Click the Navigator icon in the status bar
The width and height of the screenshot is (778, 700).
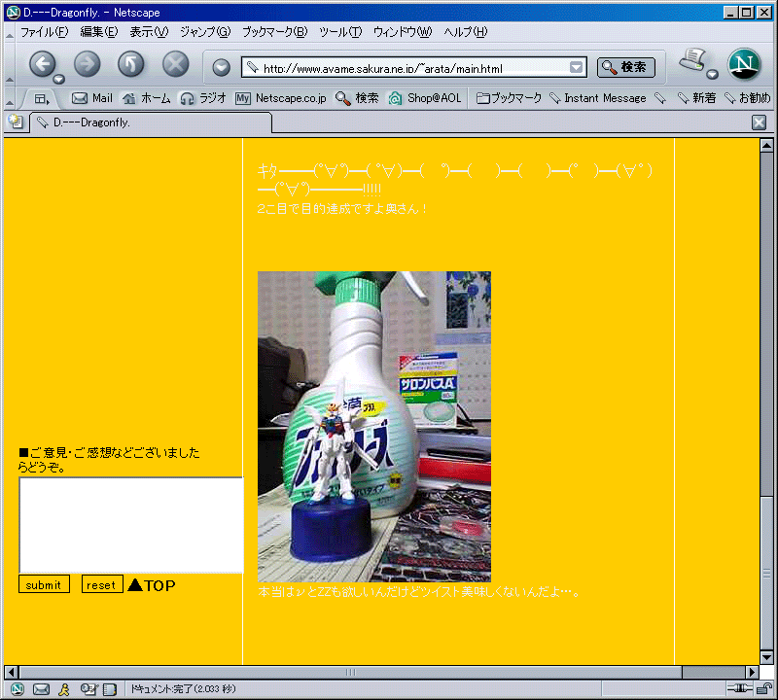click(x=18, y=688)
